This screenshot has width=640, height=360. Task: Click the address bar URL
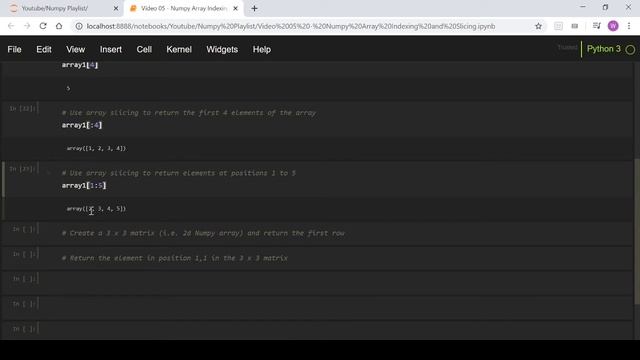pyautogui.click(x=291, y=26)
